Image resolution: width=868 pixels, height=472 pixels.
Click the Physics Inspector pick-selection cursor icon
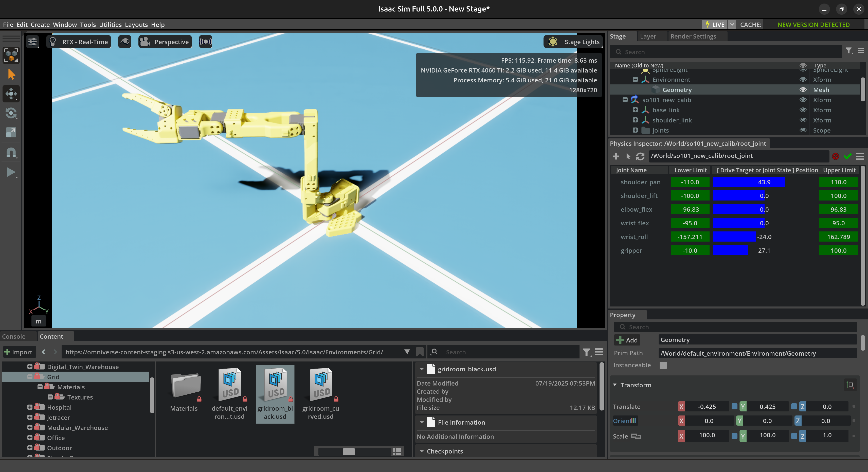[628, 156]
